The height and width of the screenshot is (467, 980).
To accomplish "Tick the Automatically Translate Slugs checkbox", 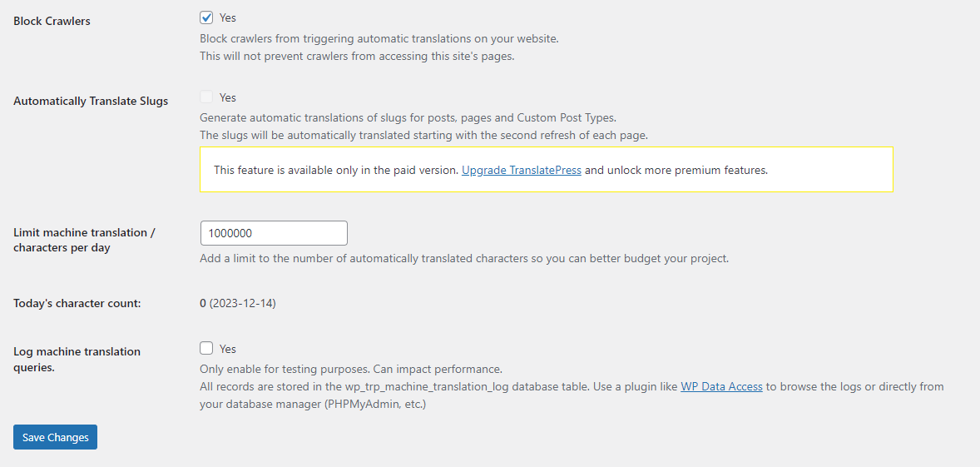I will [206, 97].
